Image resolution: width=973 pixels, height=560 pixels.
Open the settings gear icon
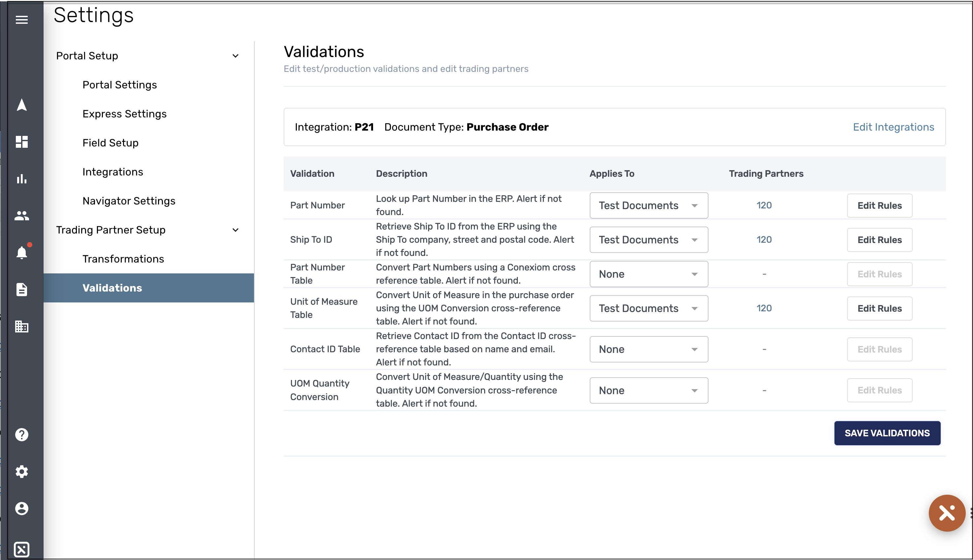(21, 472)
